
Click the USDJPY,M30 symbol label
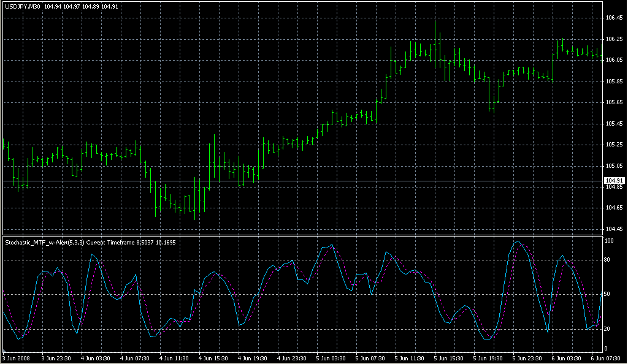pyautogui.click(x=23, y=6)
